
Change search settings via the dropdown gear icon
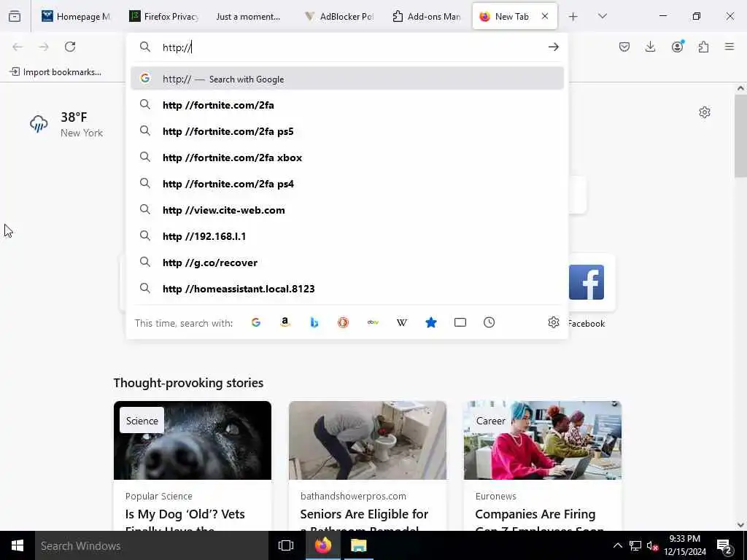point(553,322)
